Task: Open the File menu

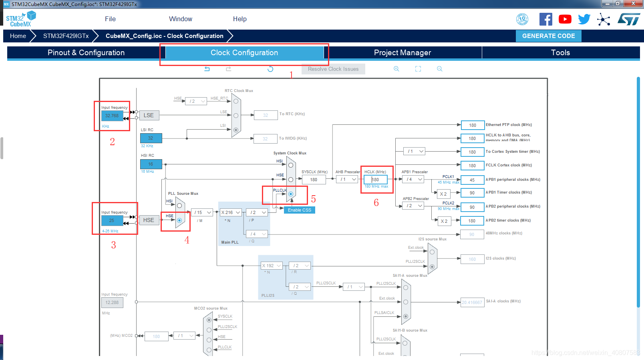Action: coord(110,19)
